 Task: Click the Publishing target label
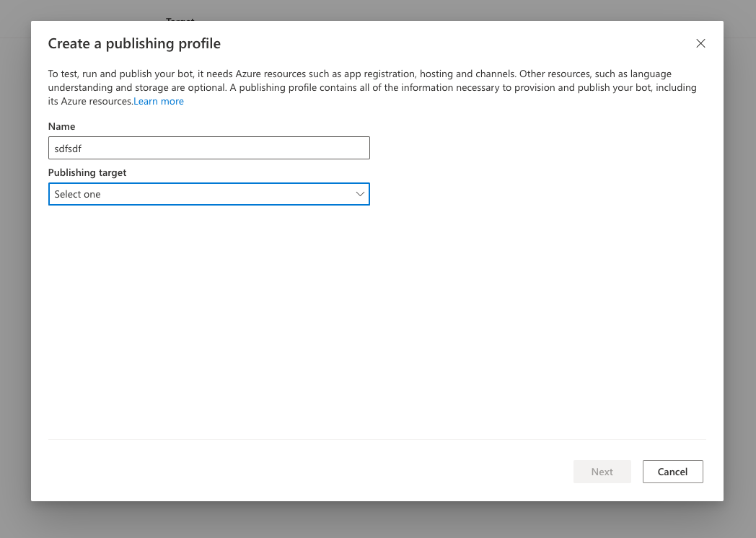87,172
